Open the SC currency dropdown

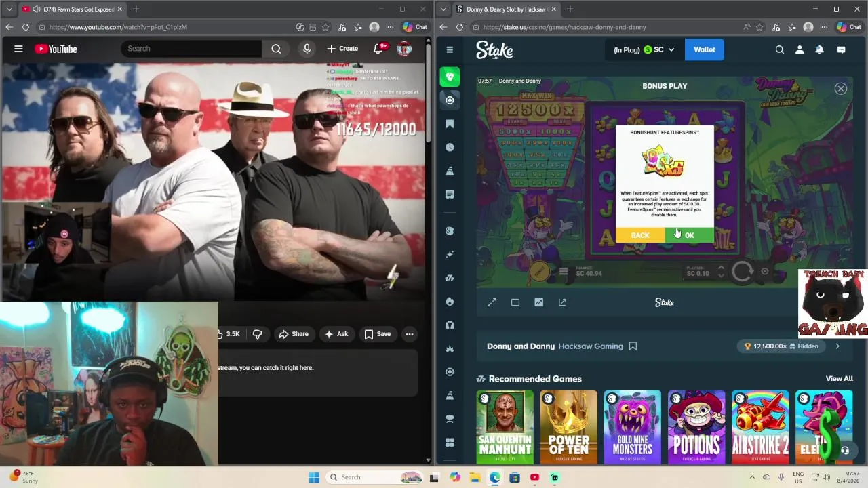click(644, 49)
